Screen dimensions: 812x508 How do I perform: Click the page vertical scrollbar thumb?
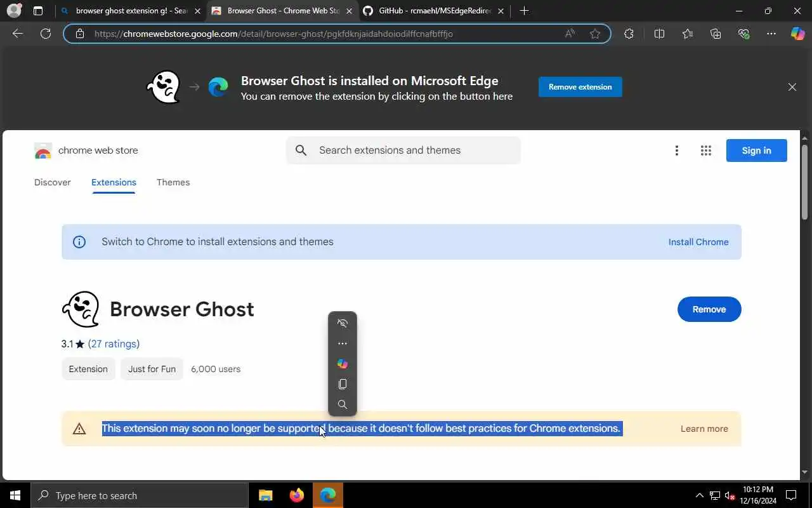point(805,182)
